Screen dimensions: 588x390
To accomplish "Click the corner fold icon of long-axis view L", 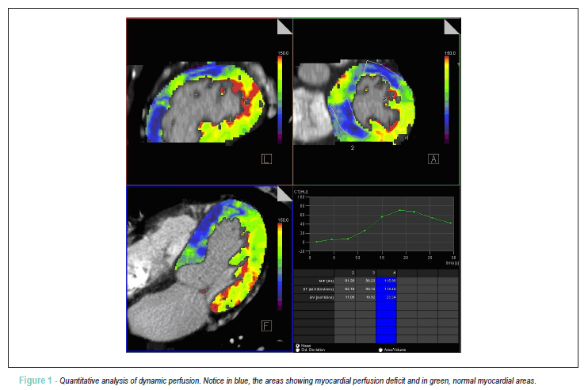I will coord(285,26).
